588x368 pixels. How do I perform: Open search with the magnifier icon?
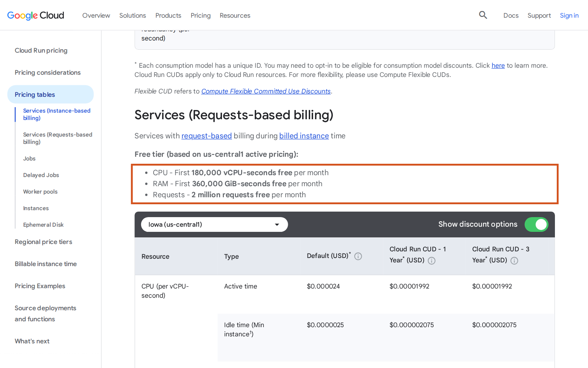[483, 15]
